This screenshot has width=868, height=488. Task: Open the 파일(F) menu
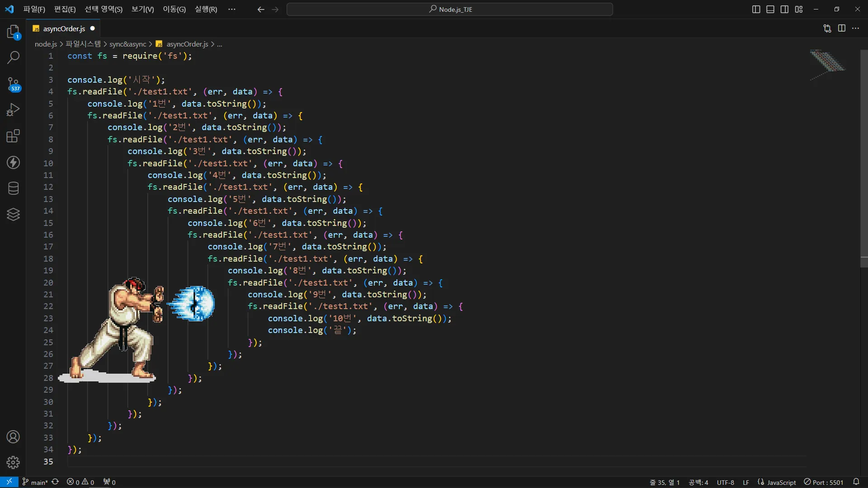click(x=34, y=9)
